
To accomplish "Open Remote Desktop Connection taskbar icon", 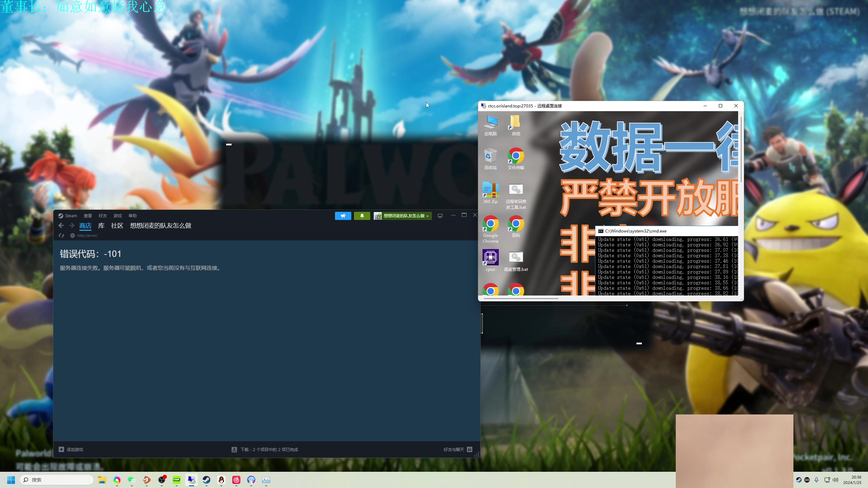I will tap(192, 480).
